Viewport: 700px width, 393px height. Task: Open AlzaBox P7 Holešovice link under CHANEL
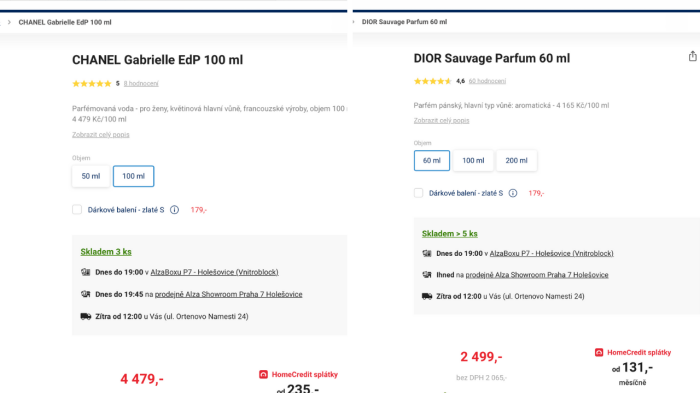tap(214, 272)
